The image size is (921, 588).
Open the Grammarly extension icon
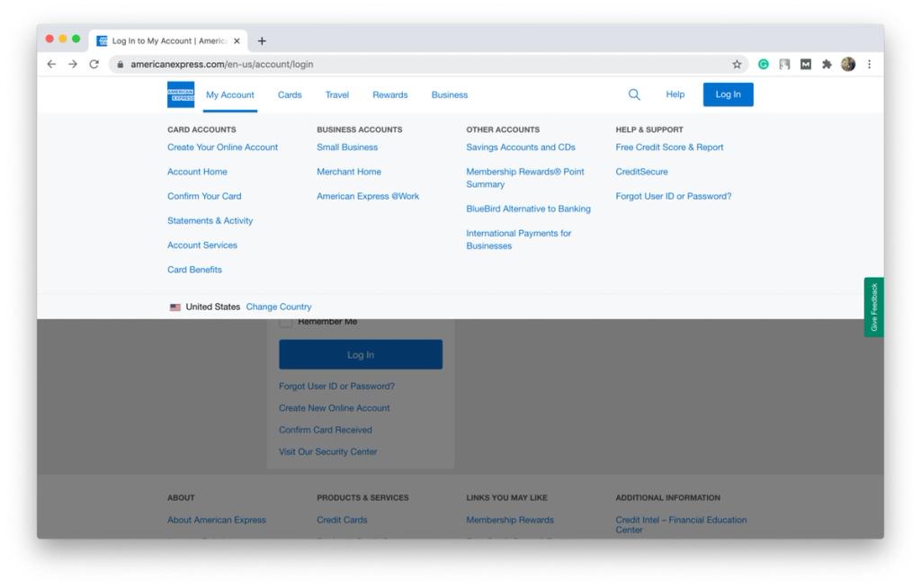point(763,64)
